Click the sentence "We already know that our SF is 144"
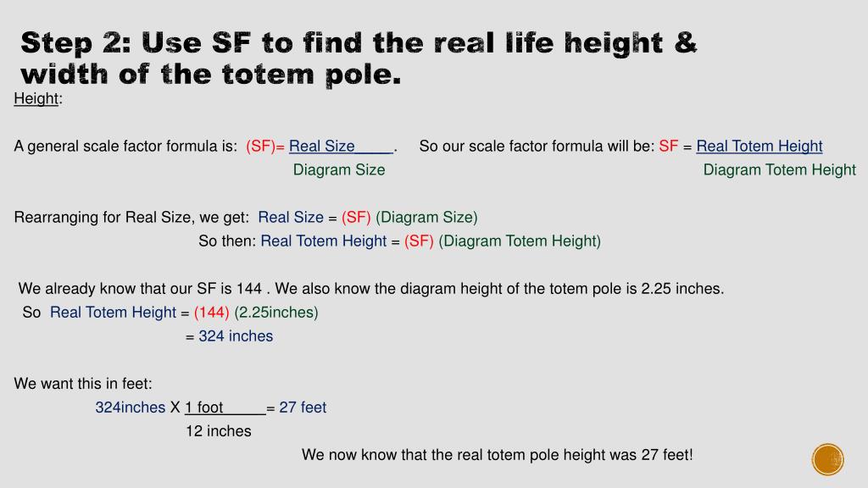868x488 pixels. coord(140,289)
